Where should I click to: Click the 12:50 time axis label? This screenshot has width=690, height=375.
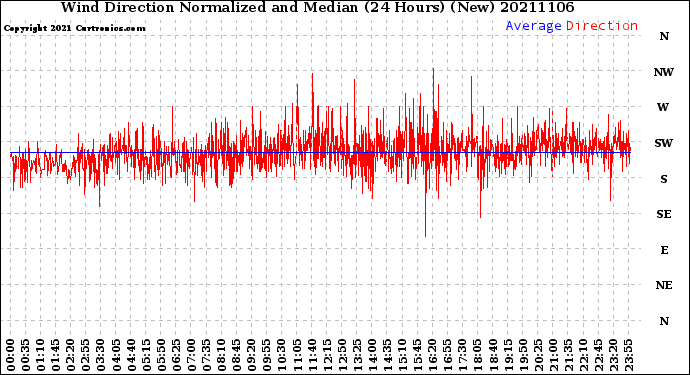pyautogui.click(x=342, y=355)
